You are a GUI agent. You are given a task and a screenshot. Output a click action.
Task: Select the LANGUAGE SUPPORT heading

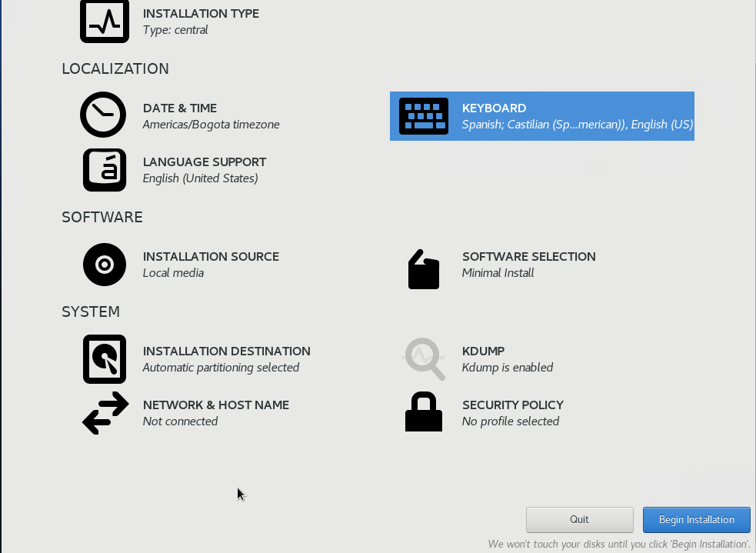tap(205, 162)
